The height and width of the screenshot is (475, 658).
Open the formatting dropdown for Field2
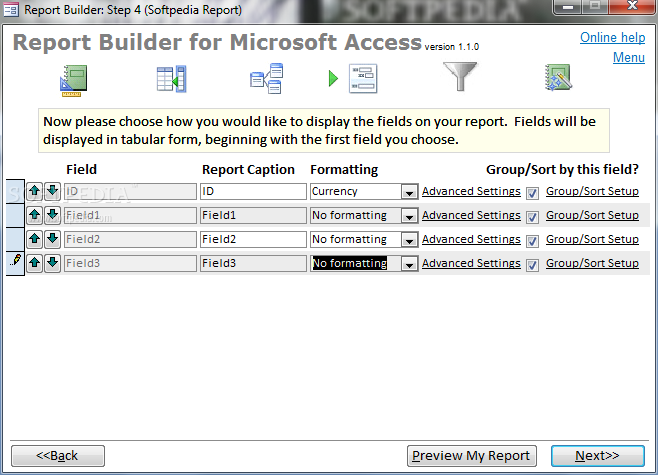(x=409, y=240)
